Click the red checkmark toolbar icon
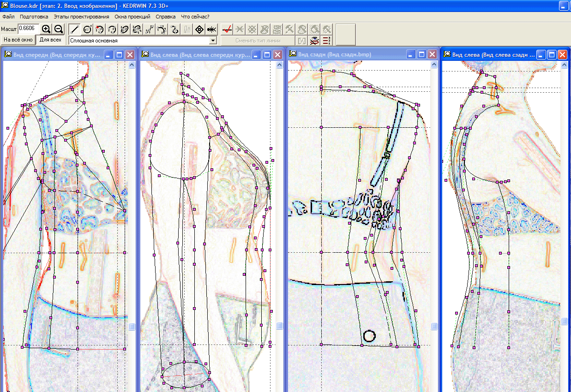 [x=227, y=29]
